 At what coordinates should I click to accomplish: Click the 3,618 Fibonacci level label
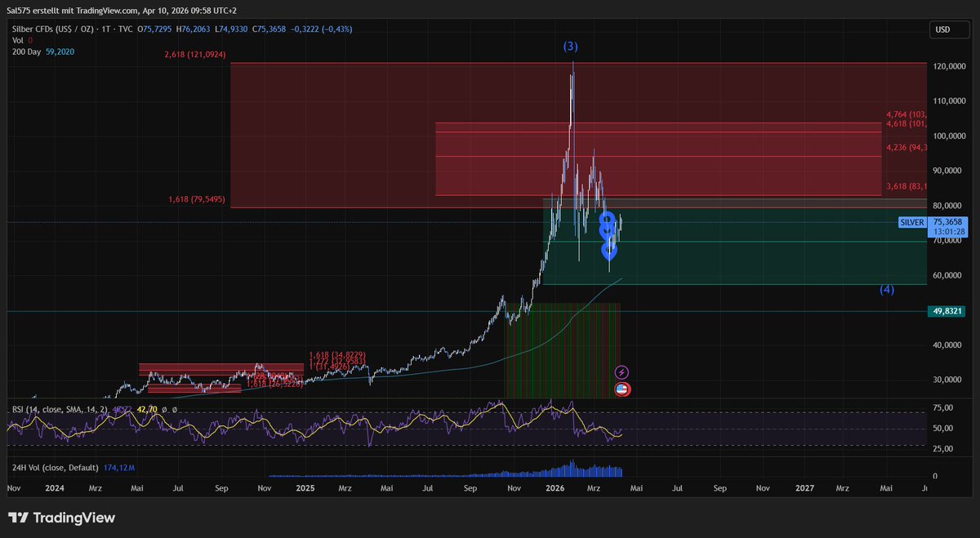tap(906, 187)
